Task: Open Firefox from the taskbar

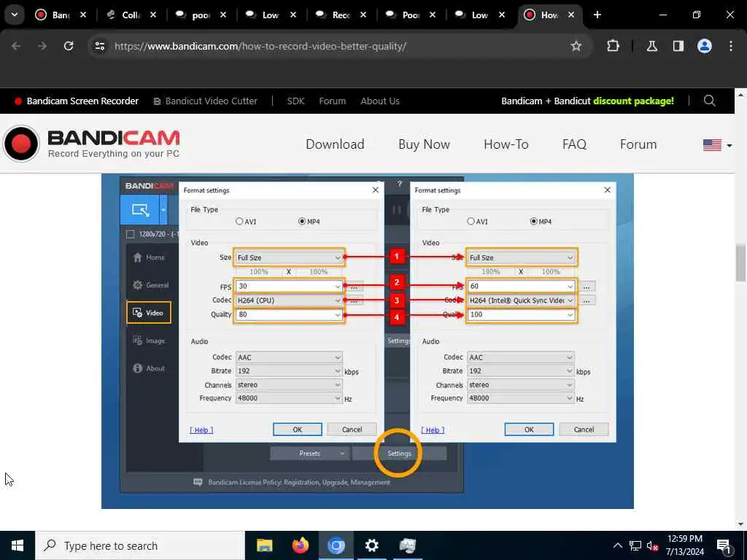Action: click(300, 545)
